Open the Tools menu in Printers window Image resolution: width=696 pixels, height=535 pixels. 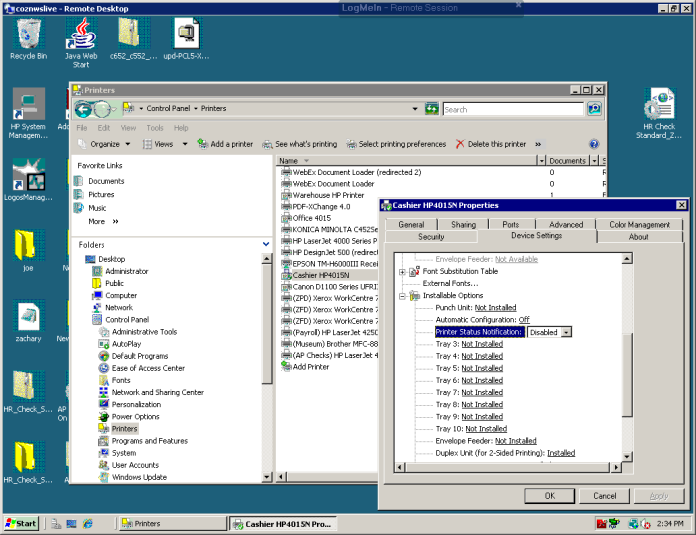[155, 128]
